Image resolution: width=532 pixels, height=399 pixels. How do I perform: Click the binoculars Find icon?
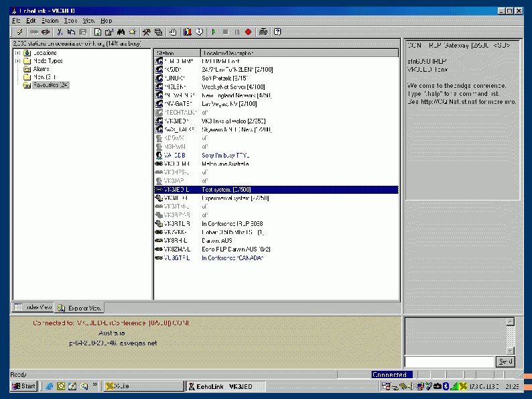pyautogui.click(x=121, y=32)
